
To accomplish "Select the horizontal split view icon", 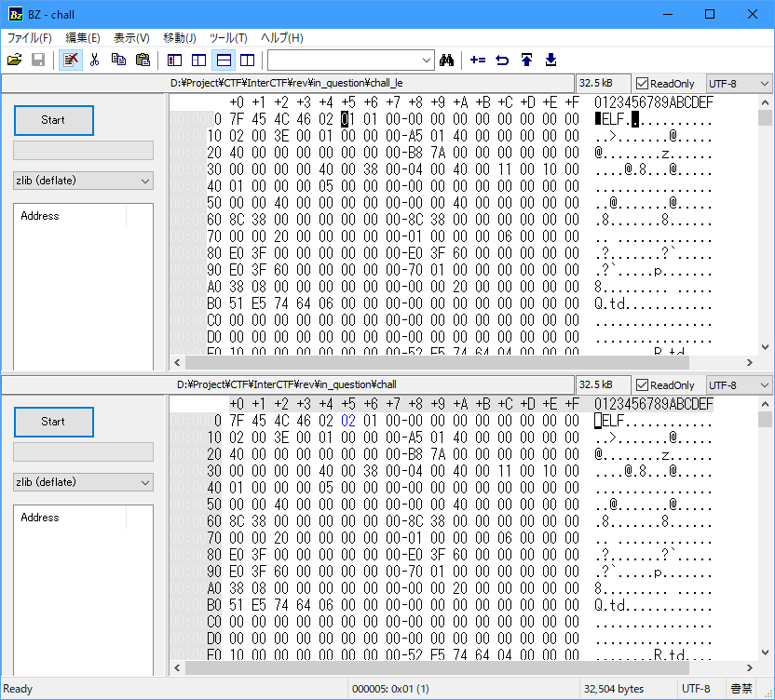I will pos(224,61).
